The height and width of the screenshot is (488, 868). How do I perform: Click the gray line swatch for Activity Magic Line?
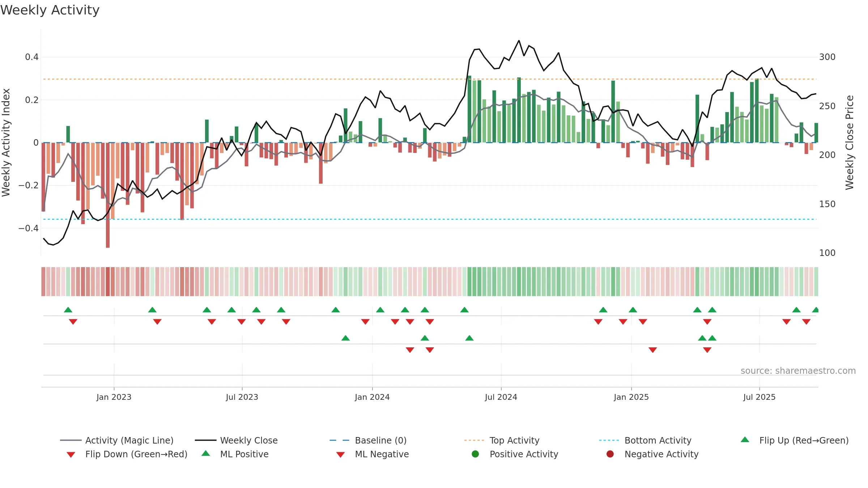71,440
